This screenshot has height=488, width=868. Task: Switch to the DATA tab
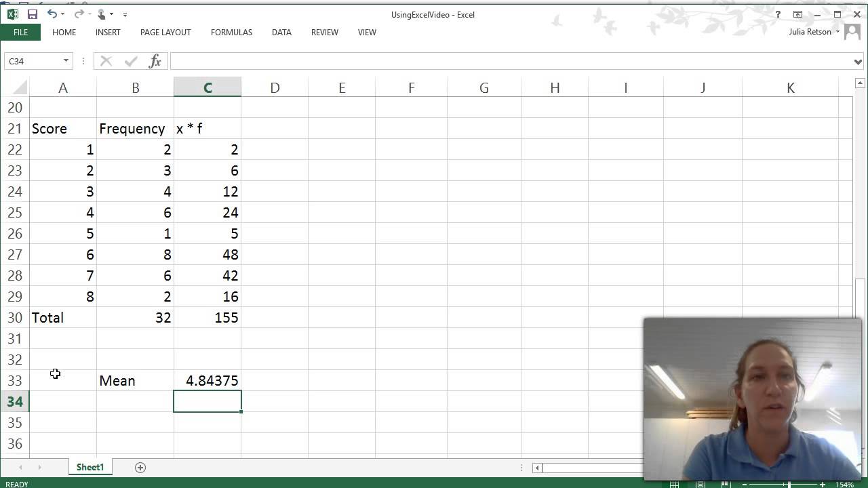(x=281, y=32)
